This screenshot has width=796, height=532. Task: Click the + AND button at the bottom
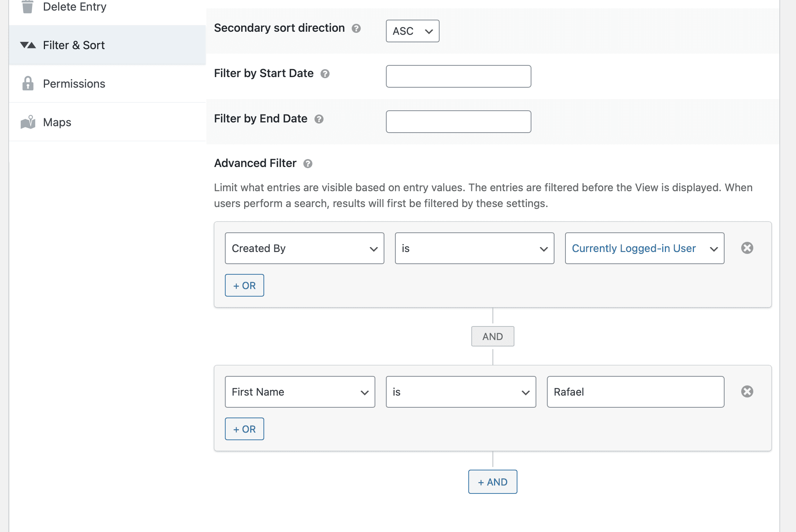pyautogui.click(x=492, y=482)
